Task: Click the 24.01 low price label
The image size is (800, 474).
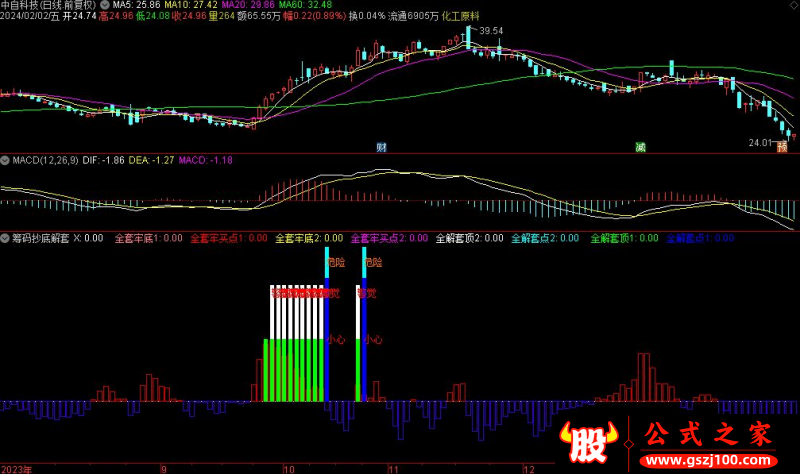Action: (x=762, y=143)
